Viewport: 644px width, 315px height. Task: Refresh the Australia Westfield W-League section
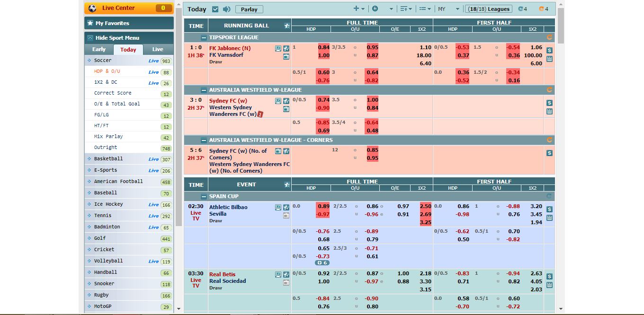(549, 89)
